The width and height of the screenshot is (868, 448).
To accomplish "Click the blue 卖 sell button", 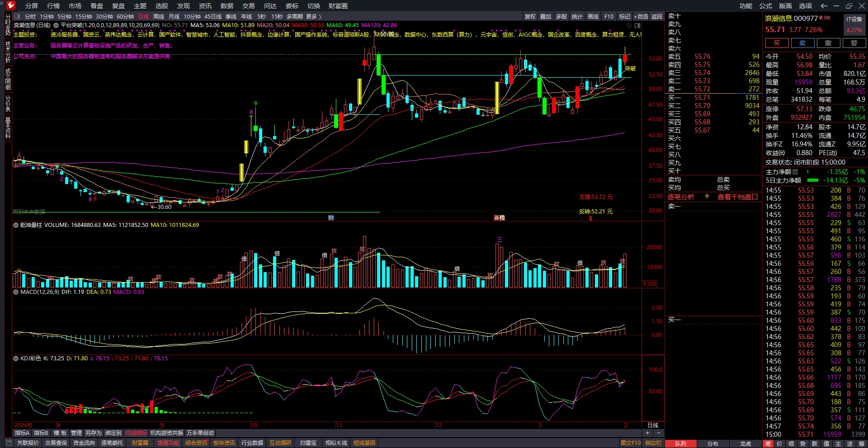I will click(802, 43).
